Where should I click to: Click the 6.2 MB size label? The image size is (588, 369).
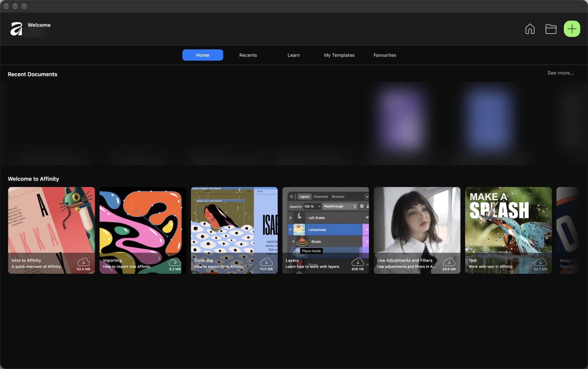(175, 269)
